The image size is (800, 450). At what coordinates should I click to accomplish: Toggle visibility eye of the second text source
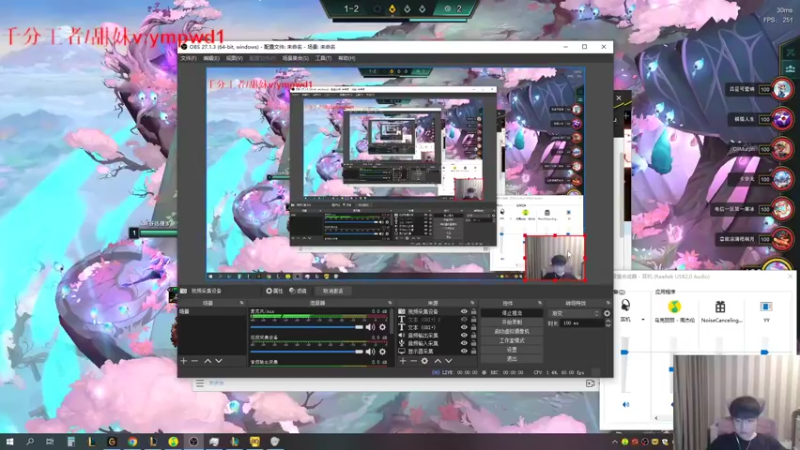[x=464, y=328]
